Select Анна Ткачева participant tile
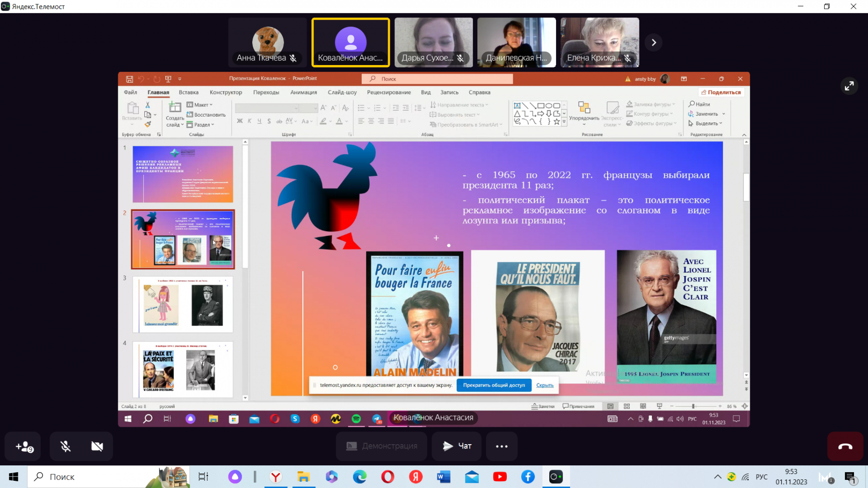This screenshot has height=488, width=868. click(x=267, y=42)
